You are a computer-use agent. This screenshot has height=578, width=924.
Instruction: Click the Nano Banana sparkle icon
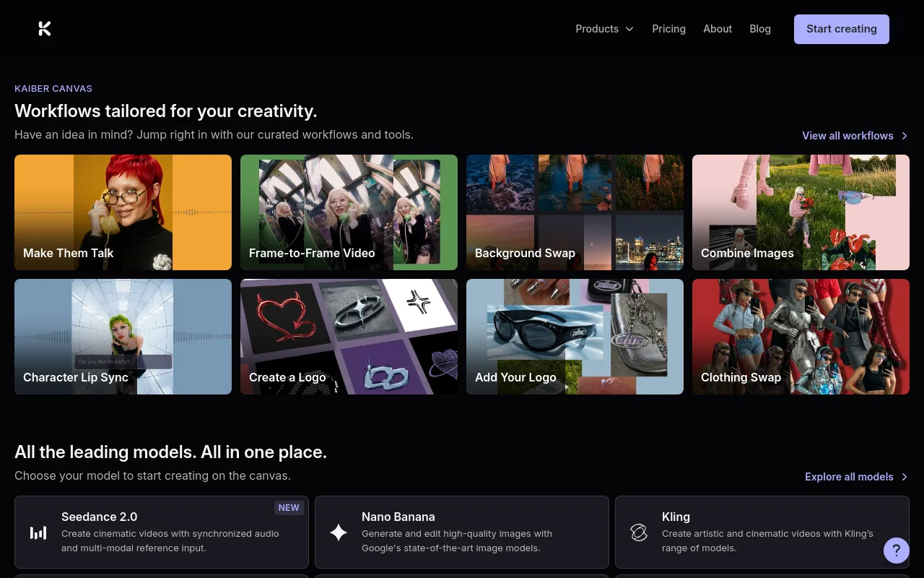339,532
